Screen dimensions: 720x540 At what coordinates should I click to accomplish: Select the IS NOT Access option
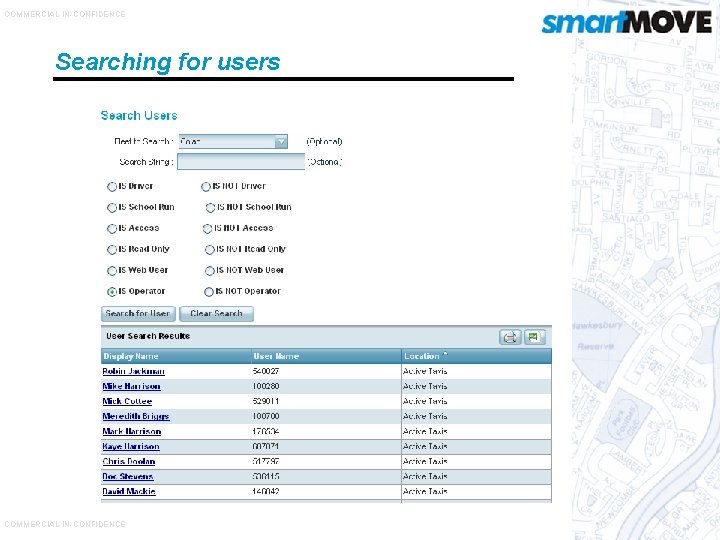pyautogui.click(x=207, y=229)
